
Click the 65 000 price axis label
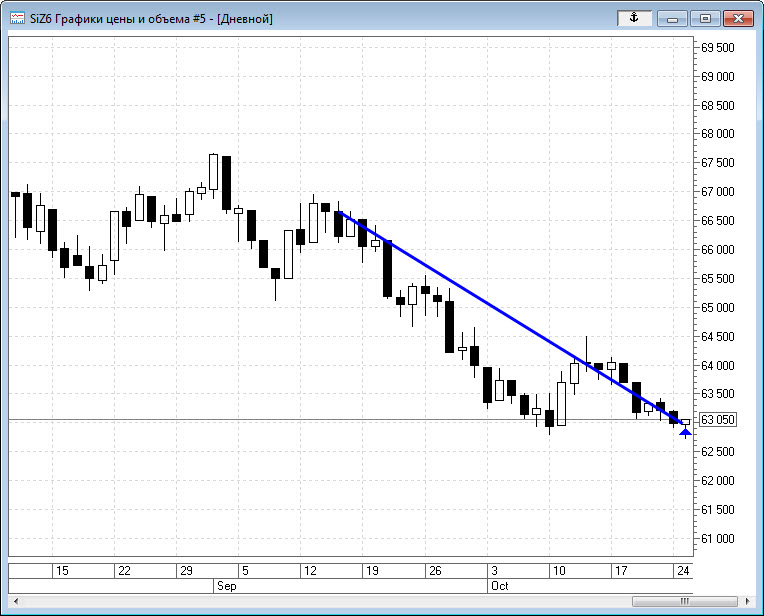pyautogui.click(x=717, y=308)
